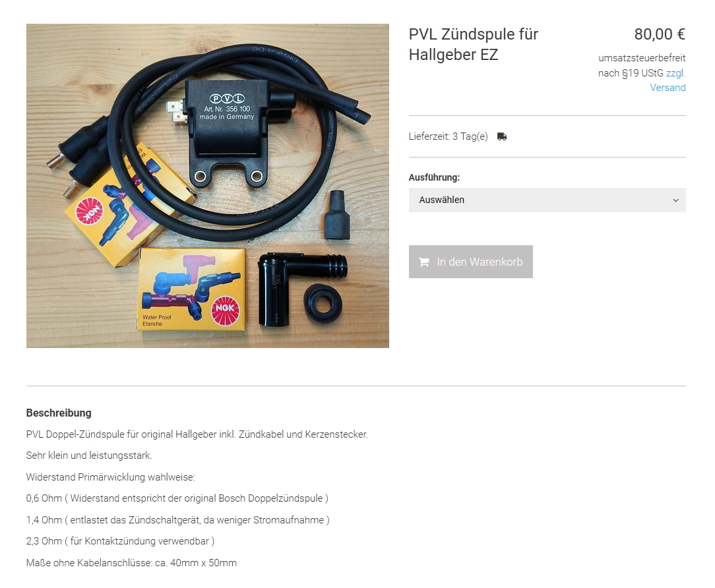Click the "PVL Zündspule für Hallgeber EZ" title
This screenshot has height=588, width=715.
(474, 44)
